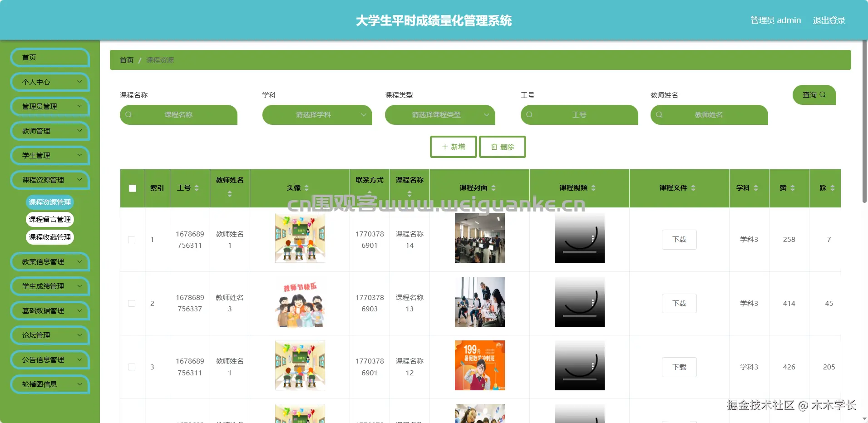Click the search icon in 工号 field
Image resolution: width=868 pixels, height=423 pixels.
pos(529,115)
